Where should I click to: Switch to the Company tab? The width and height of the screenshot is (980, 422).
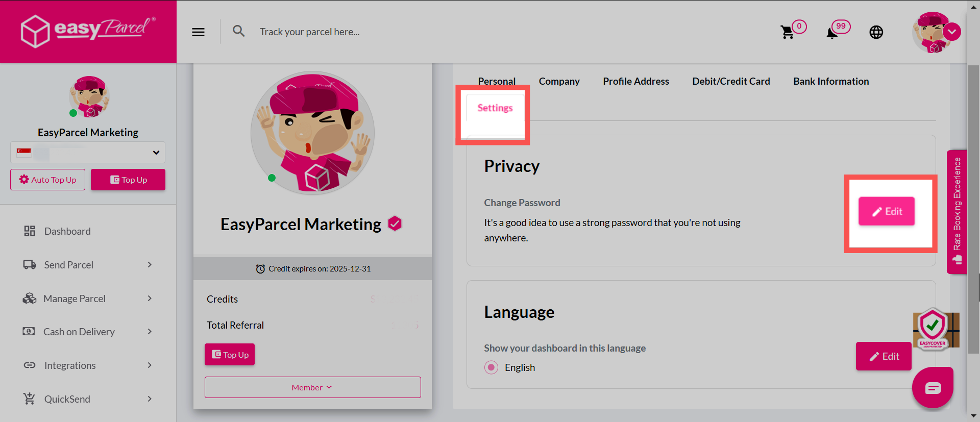coord(559,81)
